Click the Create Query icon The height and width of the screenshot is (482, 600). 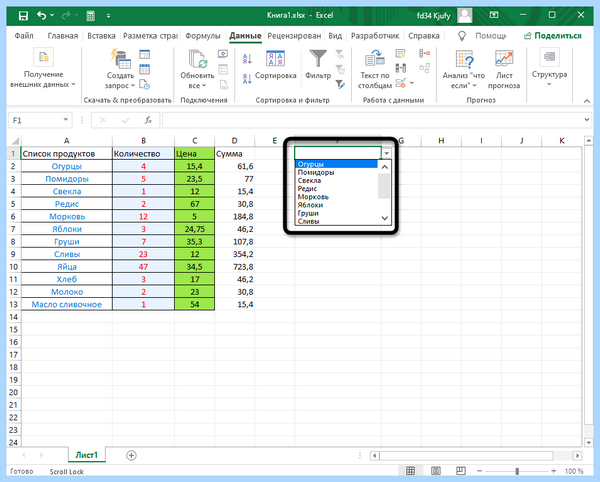coord(121,59)
